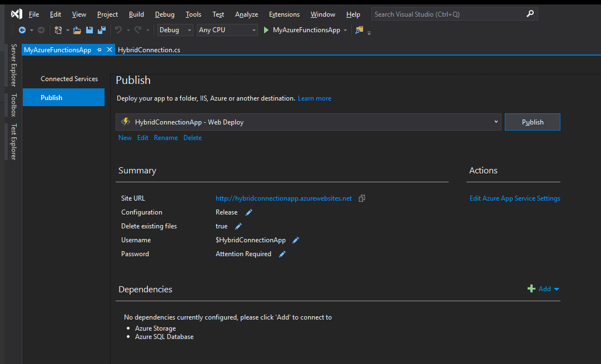Open the Edit menu
Image resolution: width=601 pixels, height=364 pixels.
(x=56, y=14)
